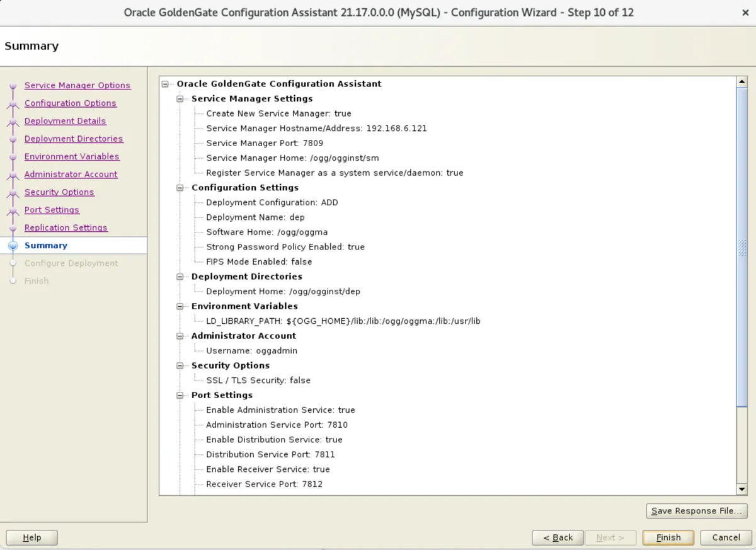Collapse the Service Manager Settings node

click(180, 98)
